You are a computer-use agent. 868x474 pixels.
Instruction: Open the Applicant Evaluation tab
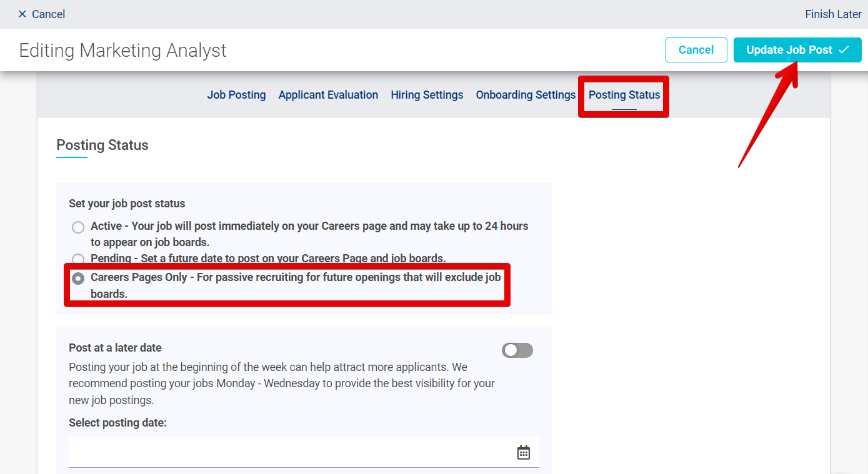[x=328, y=95]
